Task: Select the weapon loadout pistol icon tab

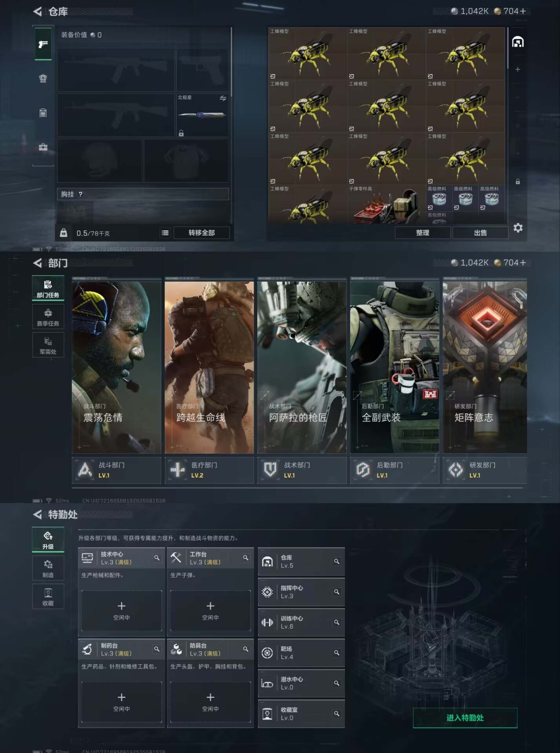Action: click(x=43, y=44)
